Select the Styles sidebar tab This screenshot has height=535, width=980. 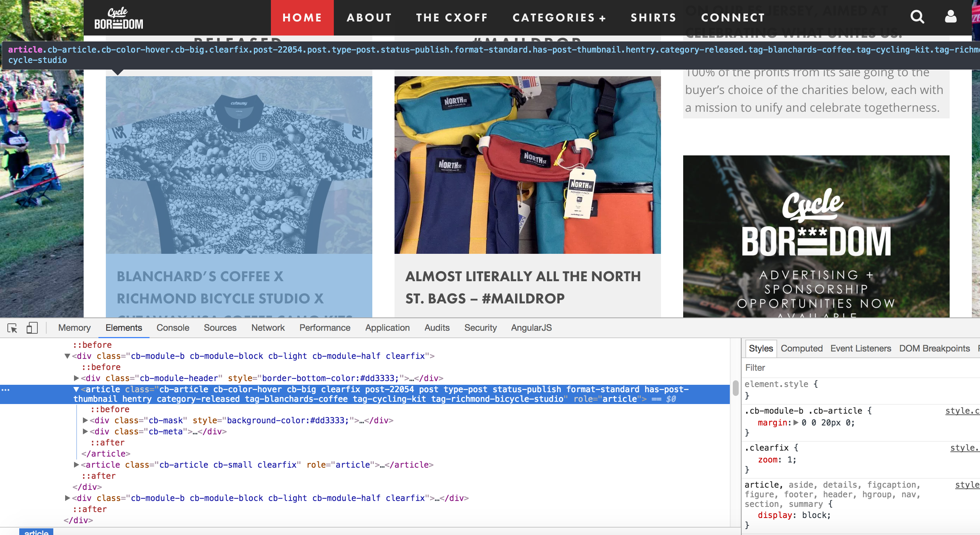pyautogui.click(x=761, y=348)
